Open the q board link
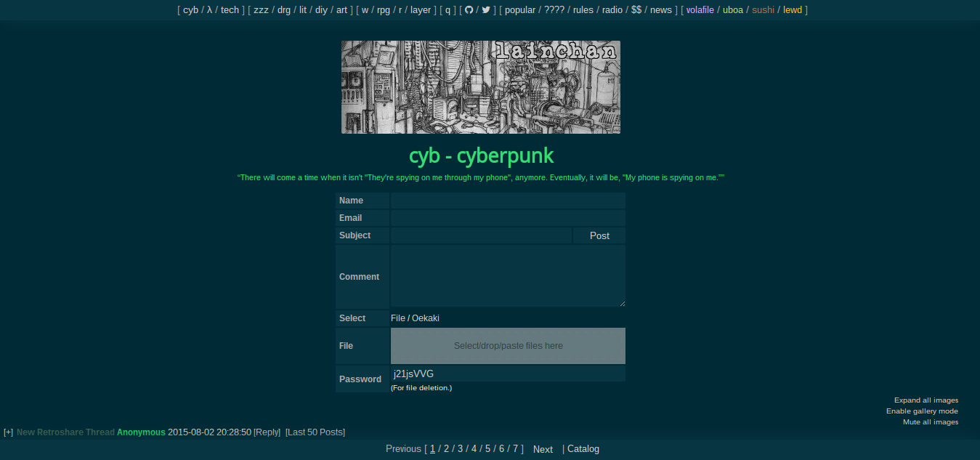 tap(448, 9)
